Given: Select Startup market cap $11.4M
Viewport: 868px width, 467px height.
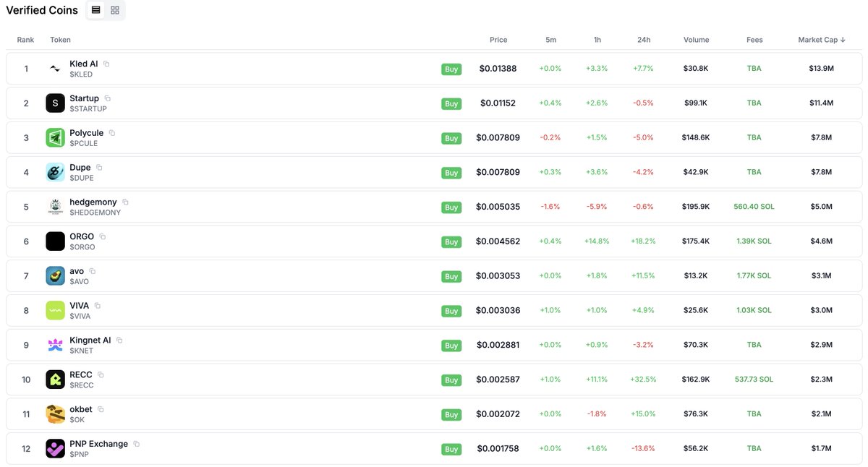Looking at the screenshot, I should click(x=822, y=103).
